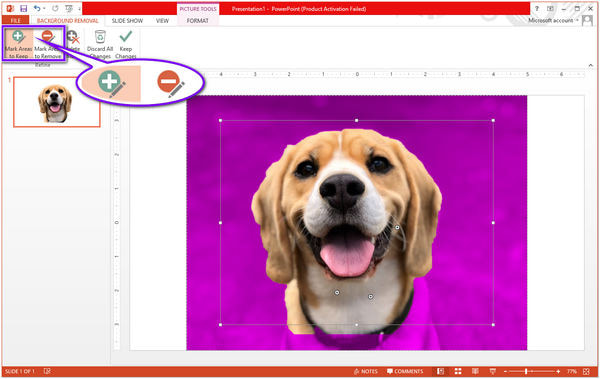Start slideshow from beginning in Quick Access

[69, 8]
